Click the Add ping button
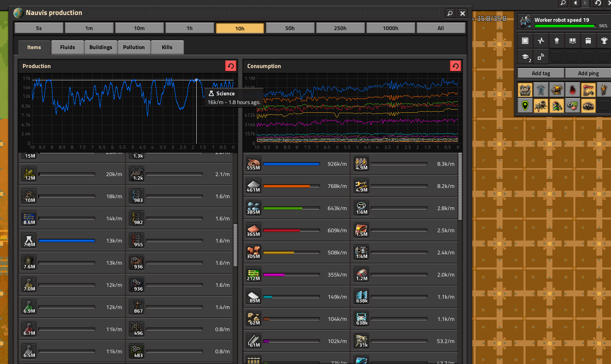611x364 pixels. coord(588,73)
